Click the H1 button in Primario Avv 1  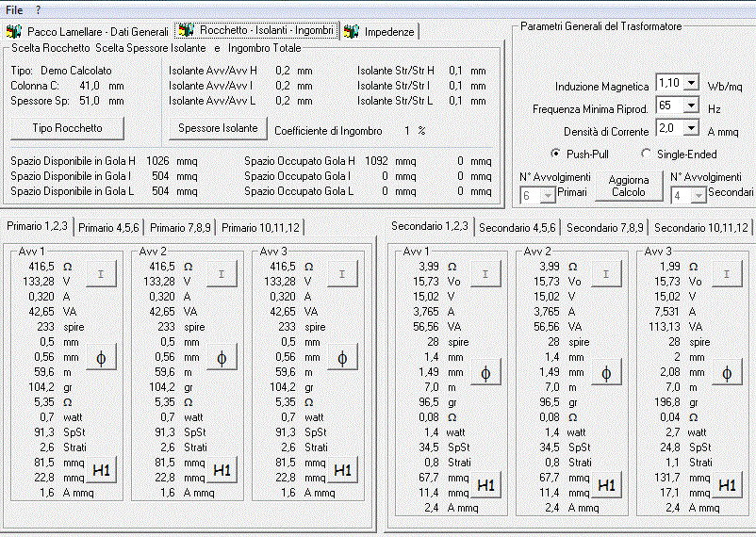pyautogui.click(x=101, y=469)
